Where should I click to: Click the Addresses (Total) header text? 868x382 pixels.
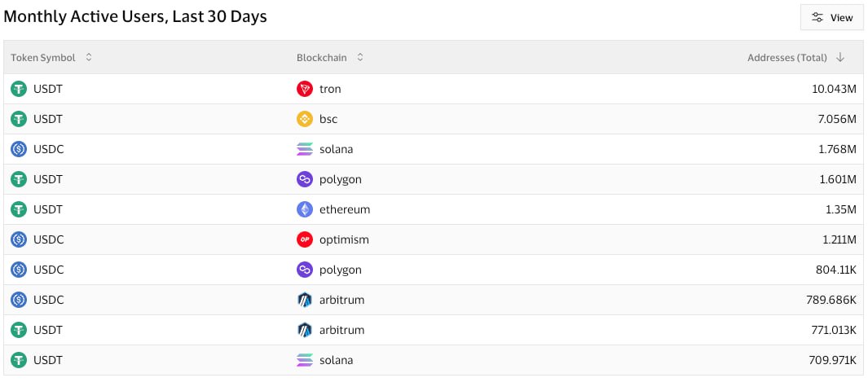pos(786,58)
